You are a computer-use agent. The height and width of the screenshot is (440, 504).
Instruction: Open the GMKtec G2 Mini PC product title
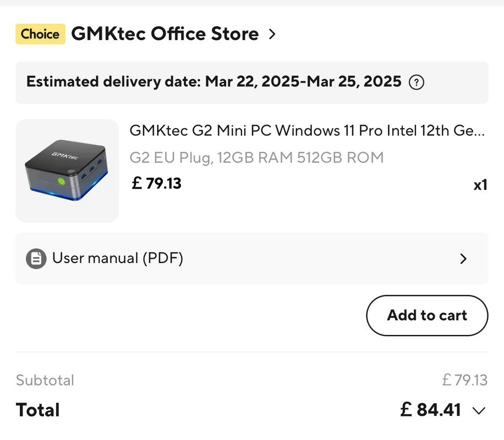[x=307, y=130]
